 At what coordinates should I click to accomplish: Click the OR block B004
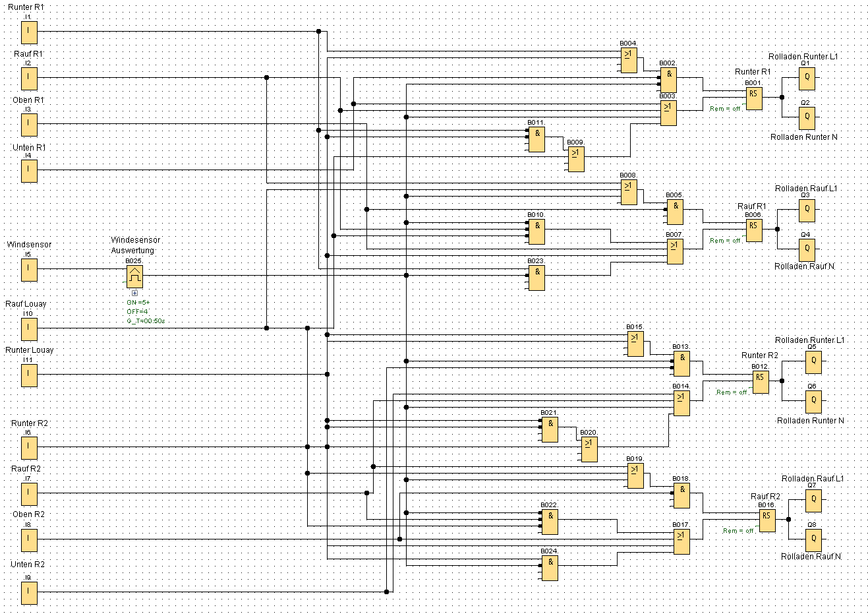628,59
